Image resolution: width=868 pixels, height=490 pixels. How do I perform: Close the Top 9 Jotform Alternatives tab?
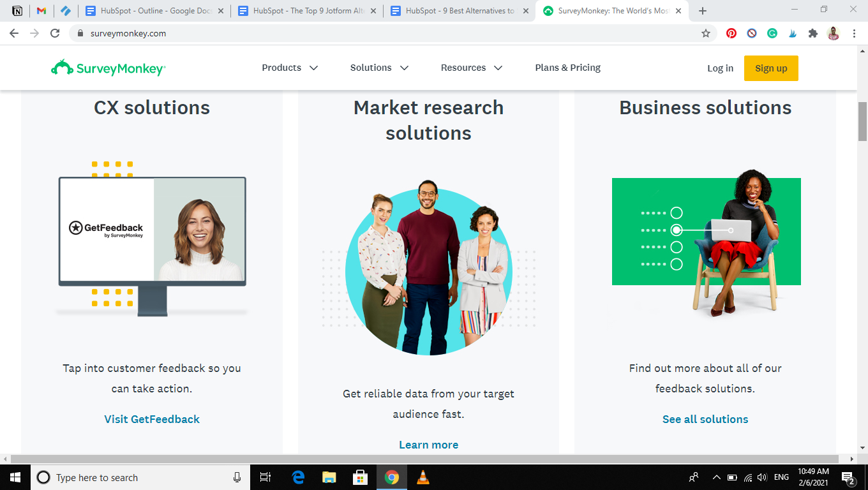point(373,11)
